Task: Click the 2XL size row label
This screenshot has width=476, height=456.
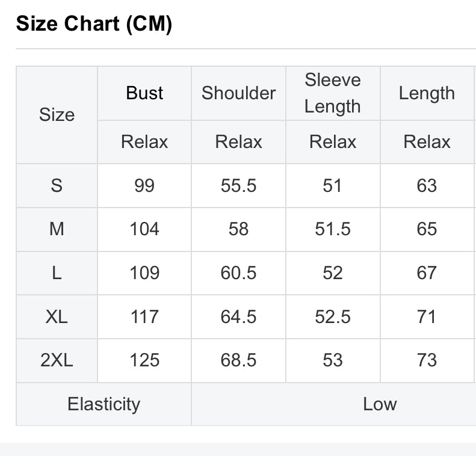Action: click(x=57, y=360)
